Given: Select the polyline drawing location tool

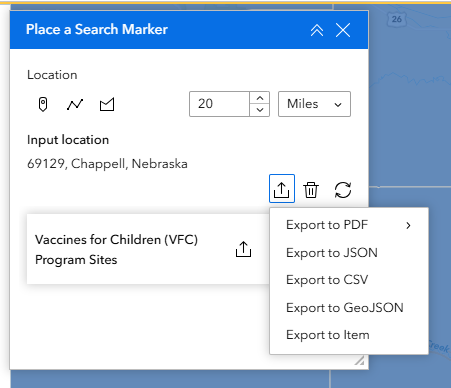Looking at the screenshot, I should point(75,105).
